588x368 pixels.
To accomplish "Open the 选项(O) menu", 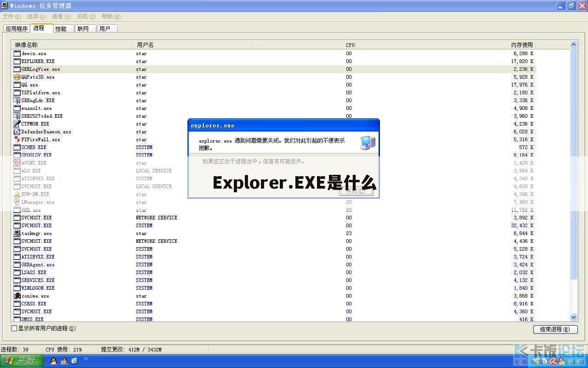I will pyautogui.click(x=37, y=17).
